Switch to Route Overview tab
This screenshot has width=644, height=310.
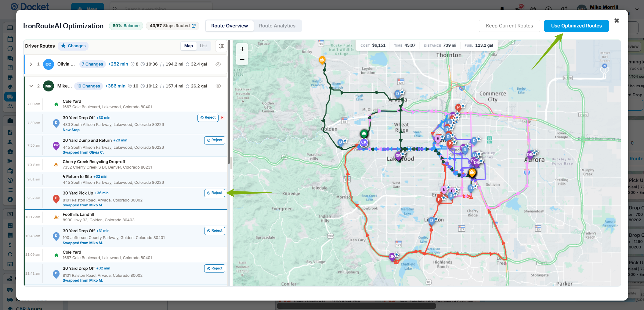pos(230,26)
